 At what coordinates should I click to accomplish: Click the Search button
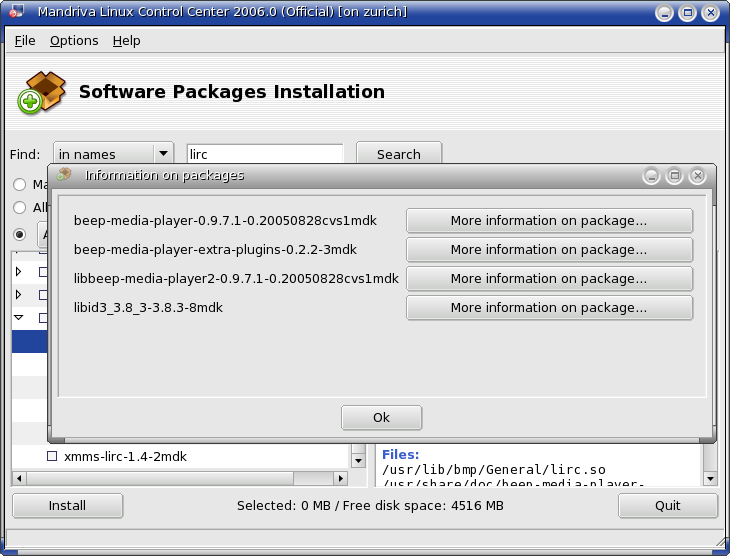click(399, 154)
